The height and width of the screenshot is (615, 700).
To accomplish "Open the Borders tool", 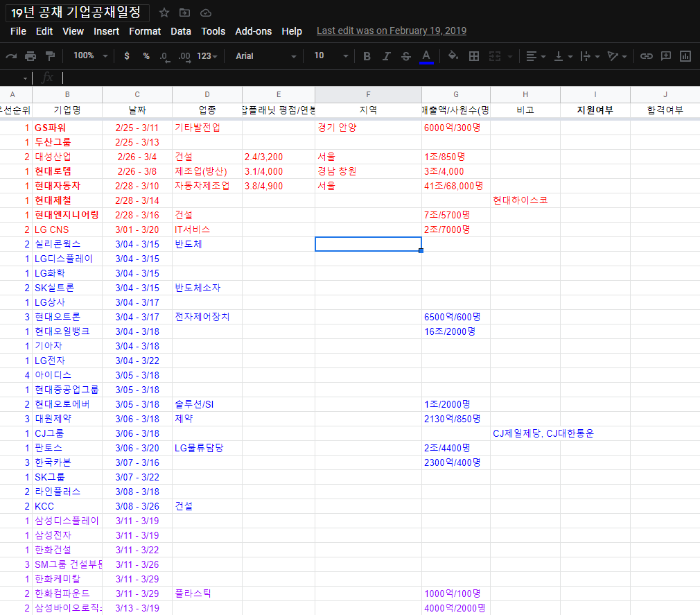I will coord(474,56).
